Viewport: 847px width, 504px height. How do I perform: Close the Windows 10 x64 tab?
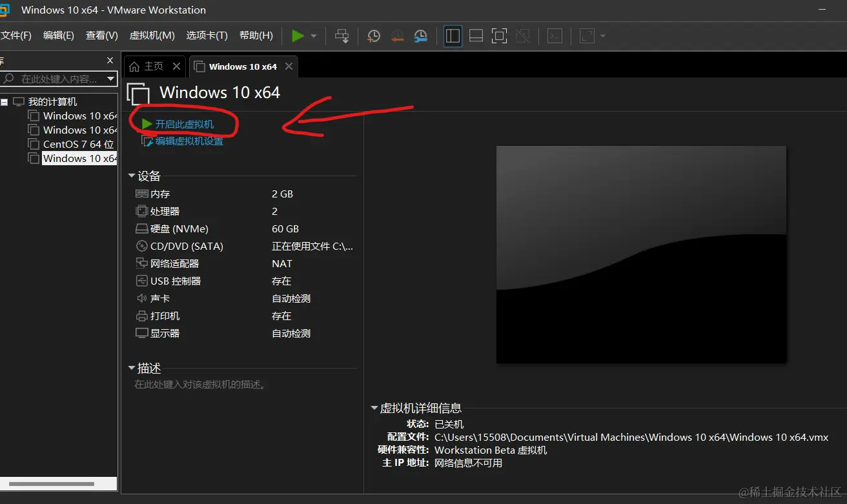pyautogui.click(x=289, y=66)
